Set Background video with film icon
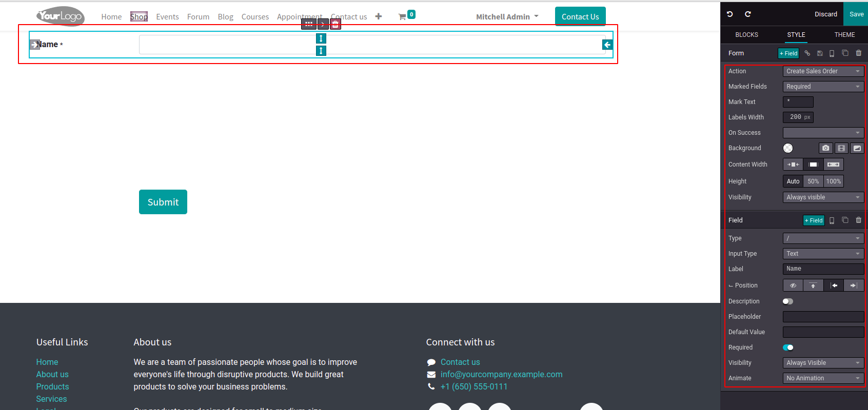This screenshot has height=410, width=868. [841, 148]
